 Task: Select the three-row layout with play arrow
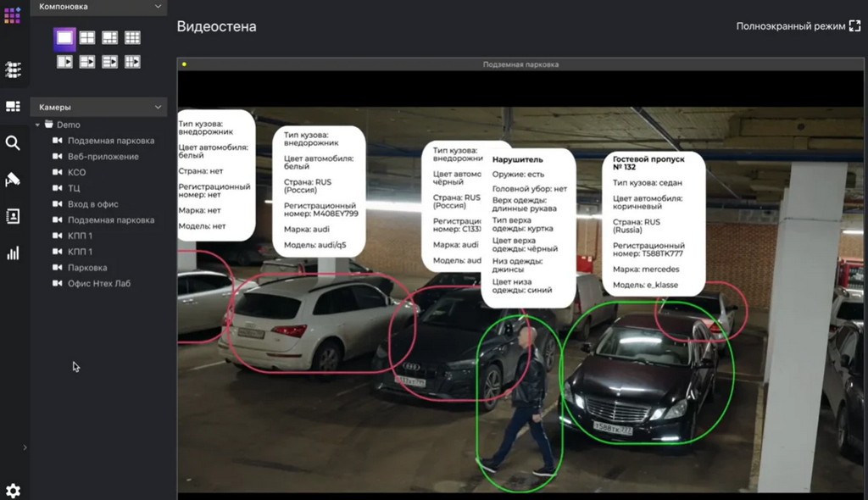tap(109, 62)
